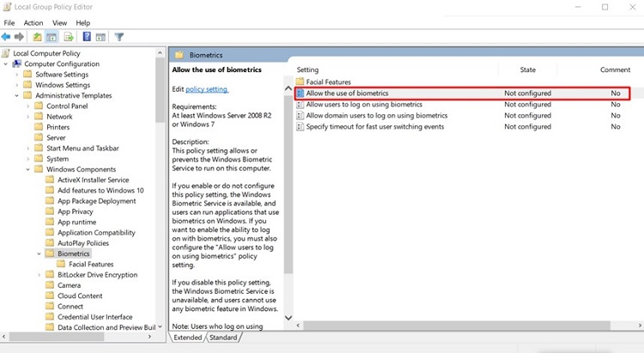Expand the Control Panel tree node

pyautogui.click(x=29, y=106)
